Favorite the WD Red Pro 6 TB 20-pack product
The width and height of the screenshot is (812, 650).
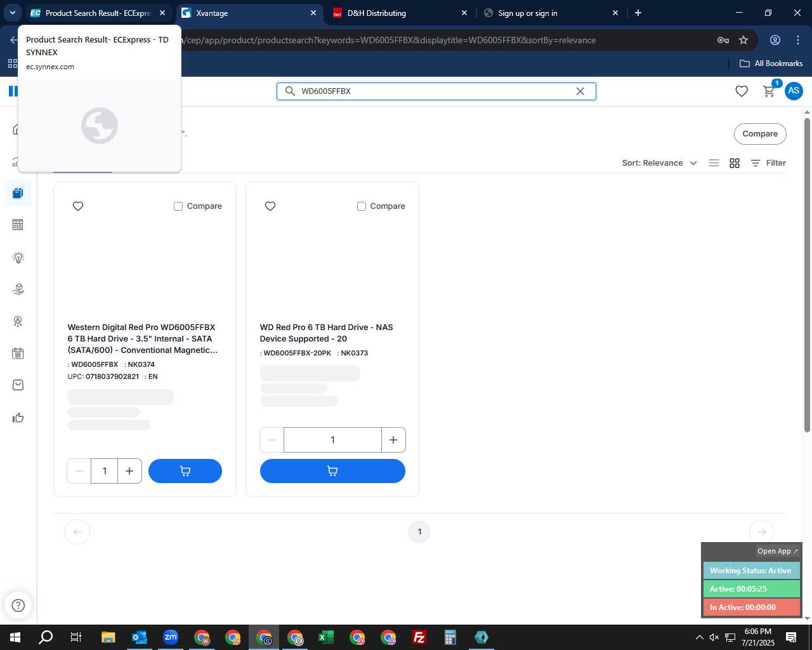270,206
